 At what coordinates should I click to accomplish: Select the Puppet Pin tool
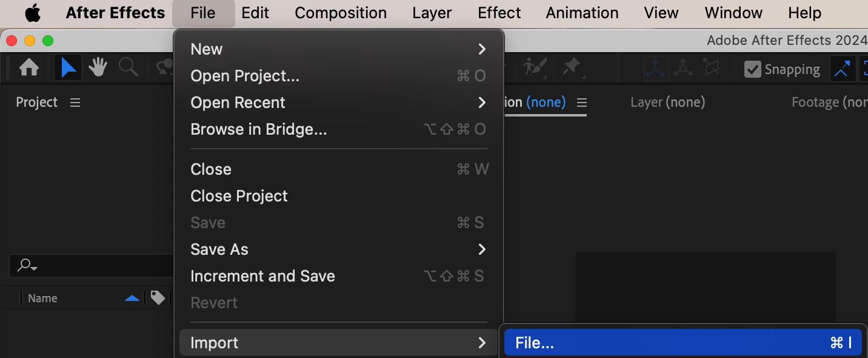pos(572,67)
